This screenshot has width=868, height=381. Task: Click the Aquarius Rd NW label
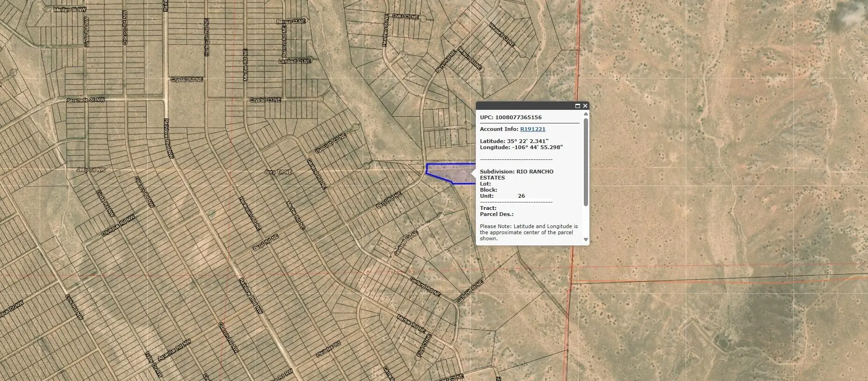pos(174,351)
